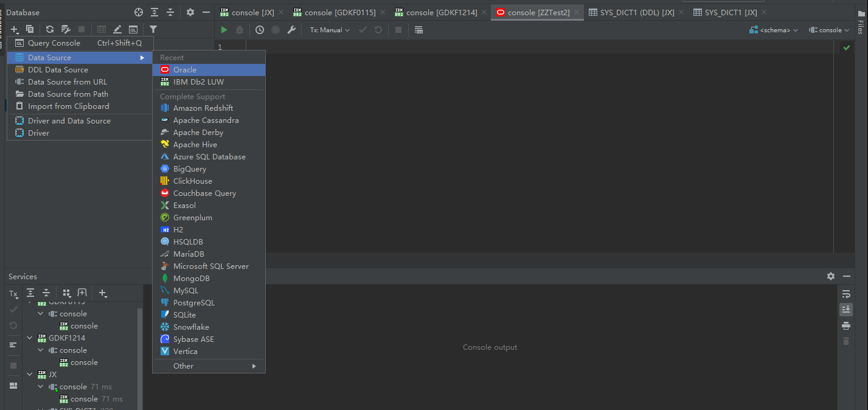Select the filter icon in the Database toolbar

(x=153, y=29)
